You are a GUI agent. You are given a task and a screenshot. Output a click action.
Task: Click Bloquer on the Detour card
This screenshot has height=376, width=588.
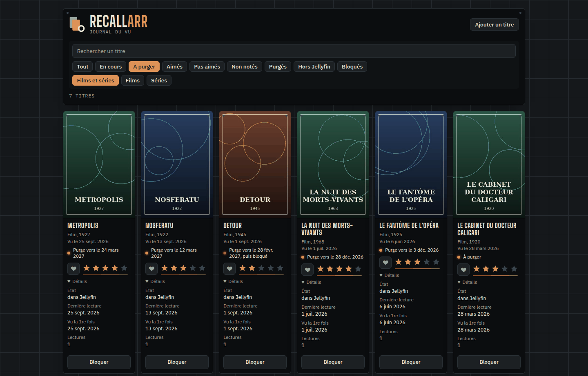[x=255, y=362]
